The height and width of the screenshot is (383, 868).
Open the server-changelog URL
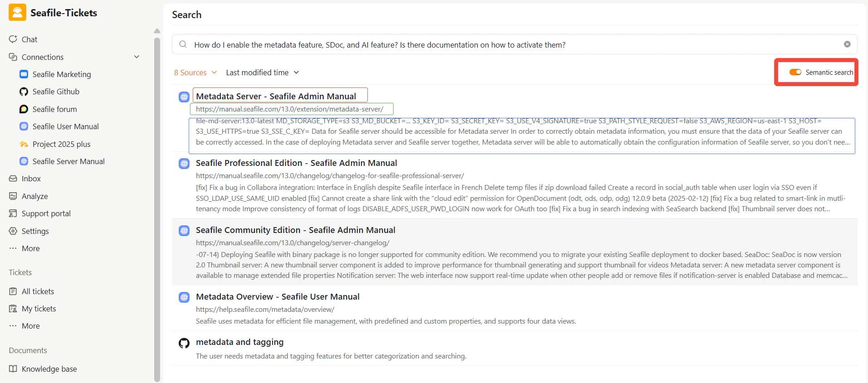point(293,243)
